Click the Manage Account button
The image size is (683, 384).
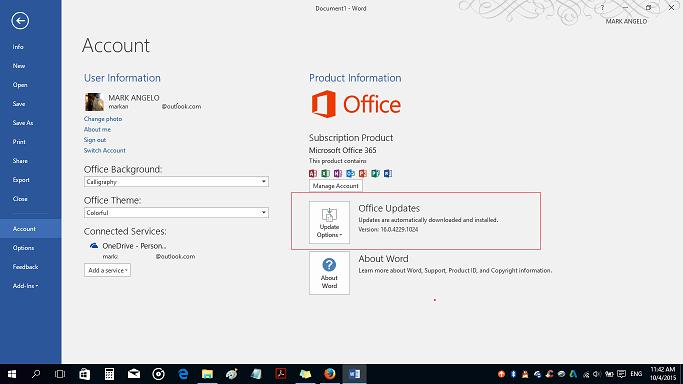coord(335,186)
